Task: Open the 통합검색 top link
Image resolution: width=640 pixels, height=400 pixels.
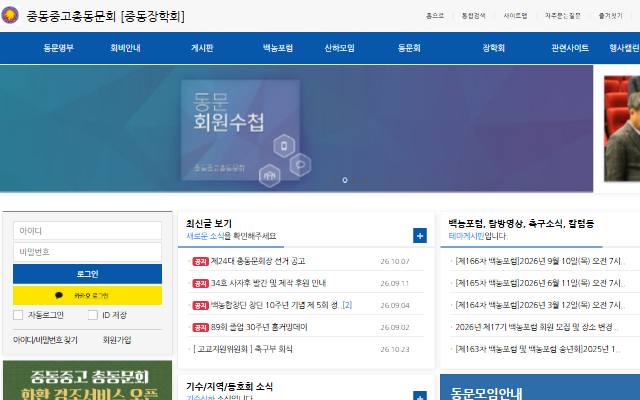Action: tap(473, 16)
